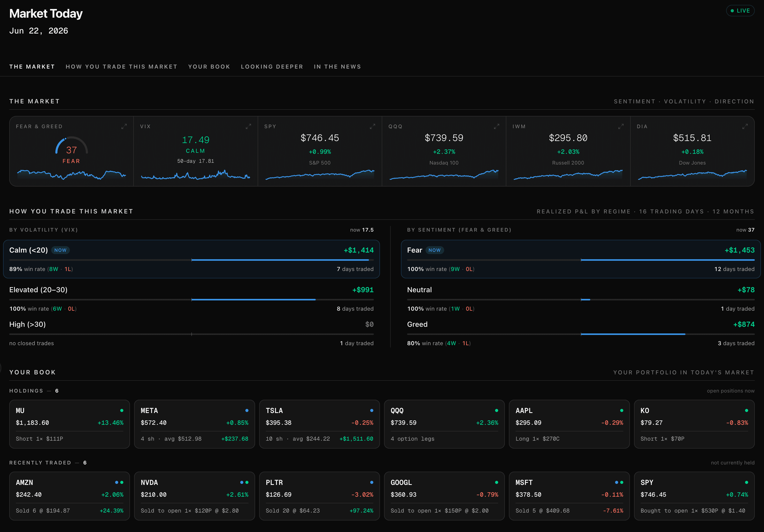Open the KO holding card
The image size is (764, 532).
[694, 424]
